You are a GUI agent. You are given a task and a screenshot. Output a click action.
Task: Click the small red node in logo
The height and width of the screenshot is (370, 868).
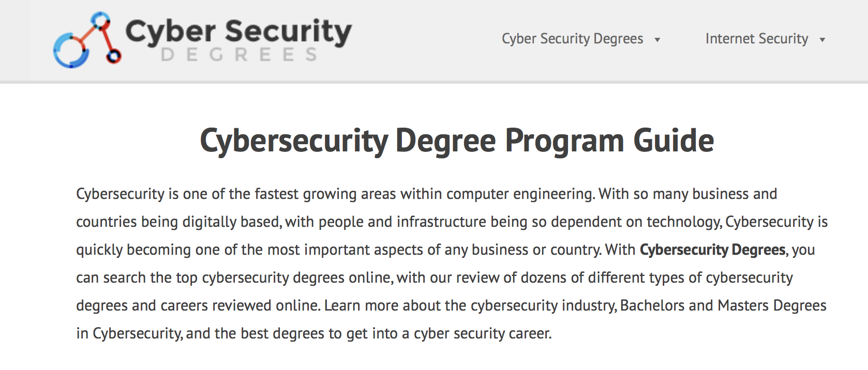[114, 56]
